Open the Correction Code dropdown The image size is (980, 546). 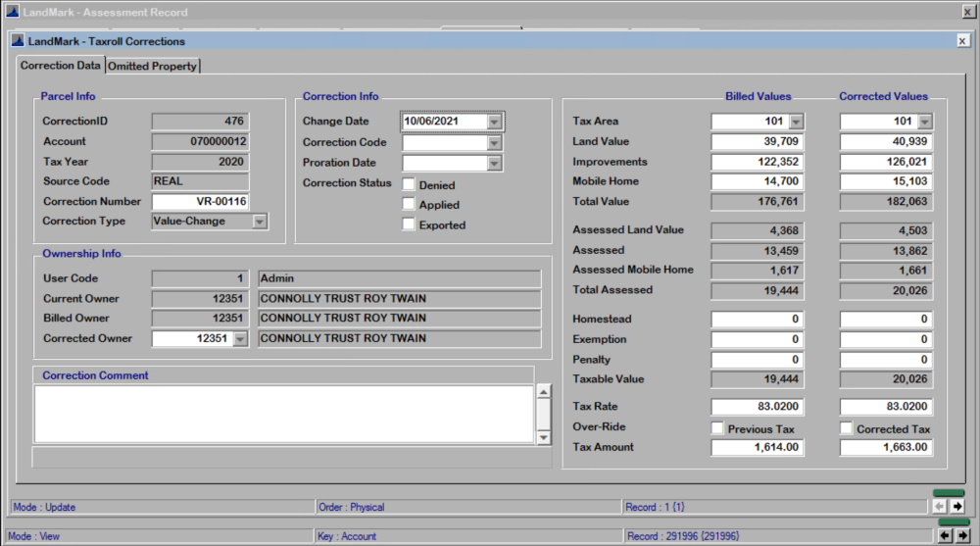coord(495,143)
